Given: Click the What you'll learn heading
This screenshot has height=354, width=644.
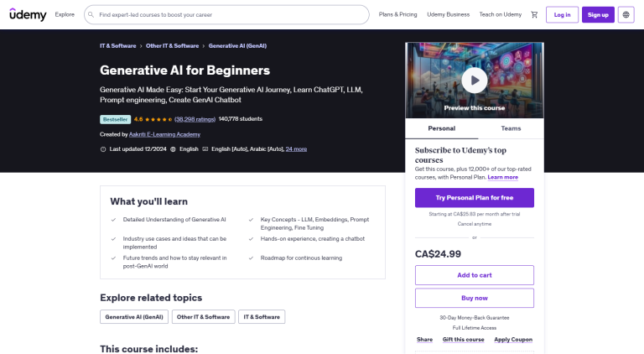Looking at the screenshot, I should tap(148, 201).
